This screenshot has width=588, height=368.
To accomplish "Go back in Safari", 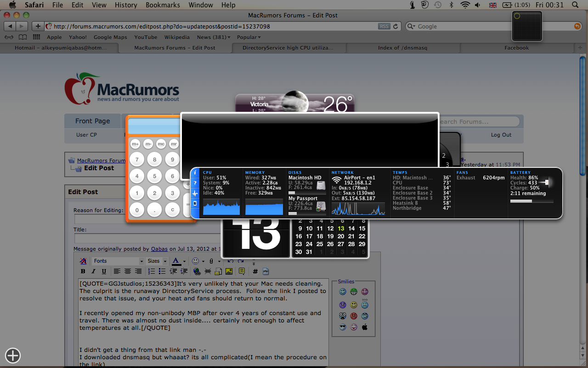I will [10, 26].
